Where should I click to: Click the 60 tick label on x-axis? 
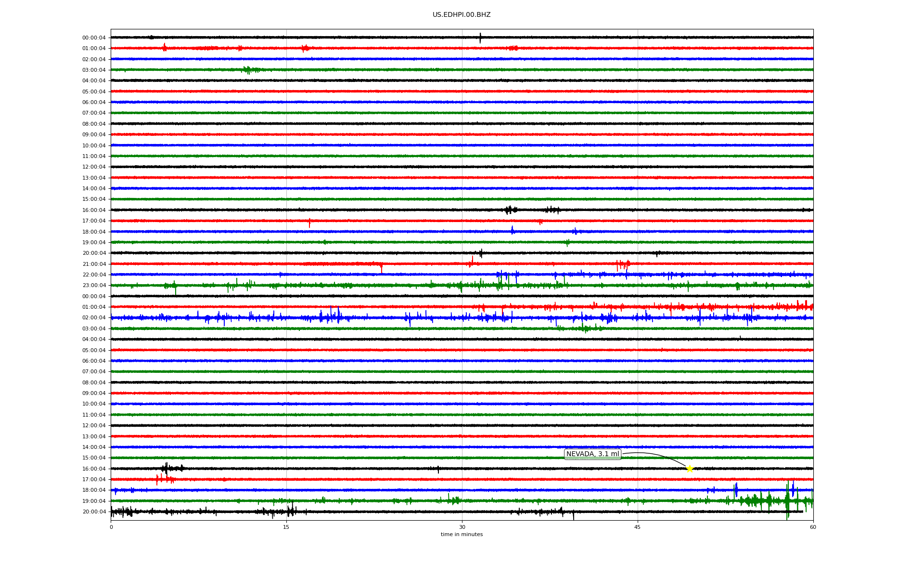813,527
